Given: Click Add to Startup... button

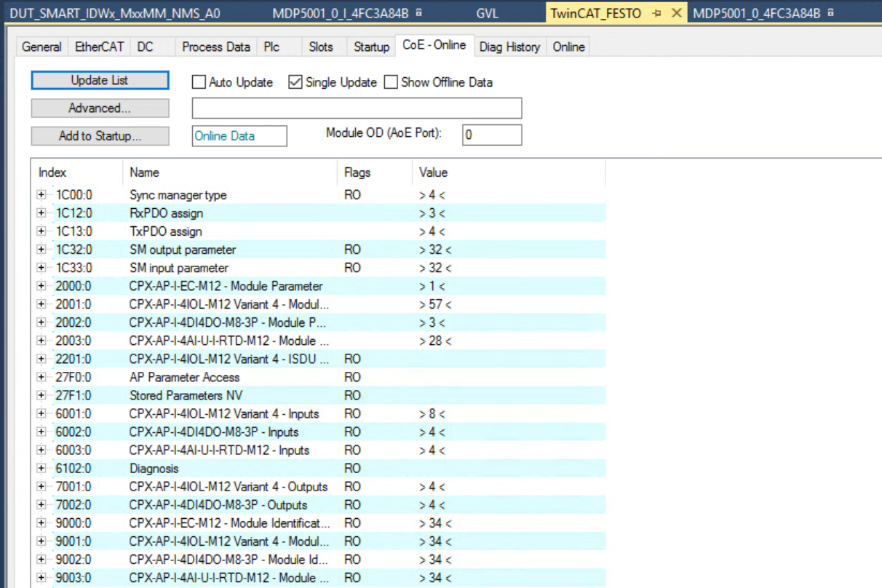Looking at the screenshot, I should click(x=100, y=136).
